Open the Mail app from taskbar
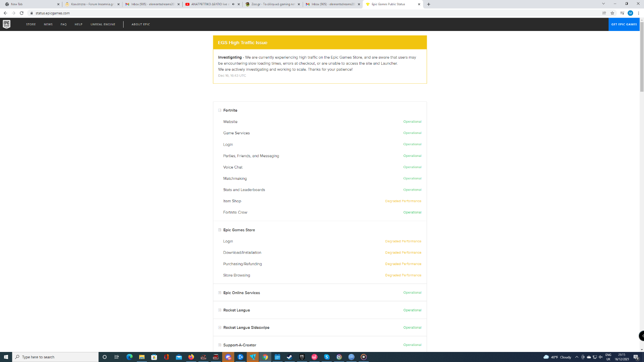The width and height of the screenshot is (644, 362). coord(179,357)
